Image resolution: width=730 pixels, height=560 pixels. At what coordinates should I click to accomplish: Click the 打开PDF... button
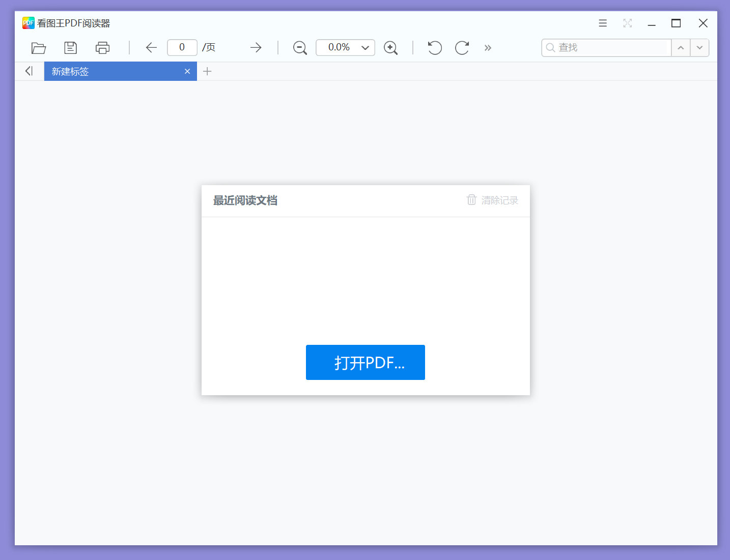point(365,362)
